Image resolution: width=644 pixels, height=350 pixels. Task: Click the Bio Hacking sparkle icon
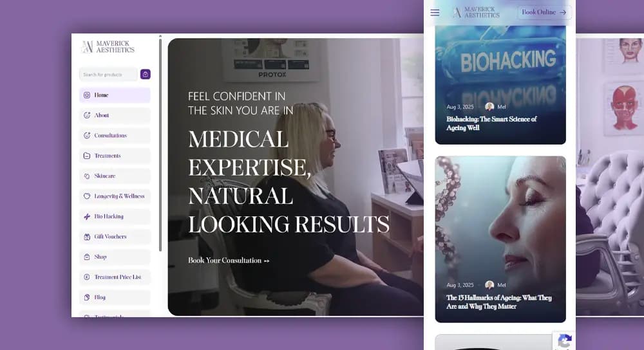coord(87,217)
